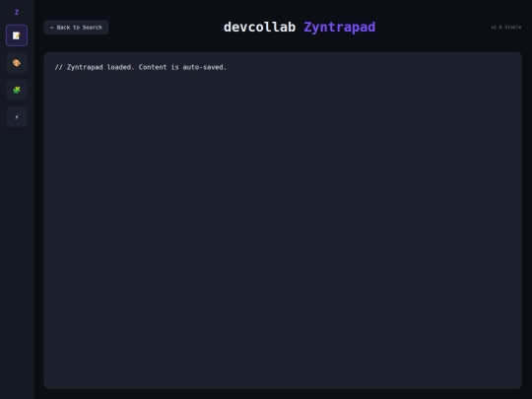Click the devcollab Zyntrapad title

click(x=299, y=28)
